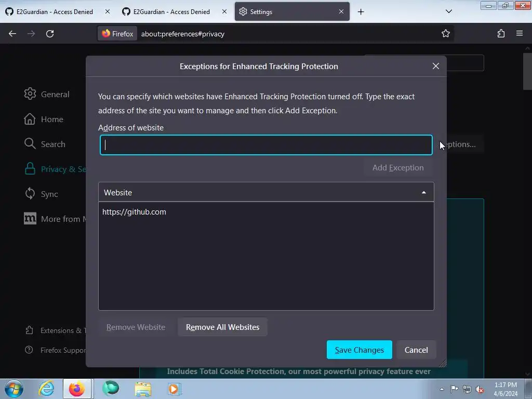Select the Settings tab
The image size is (532, 399).
292,11
